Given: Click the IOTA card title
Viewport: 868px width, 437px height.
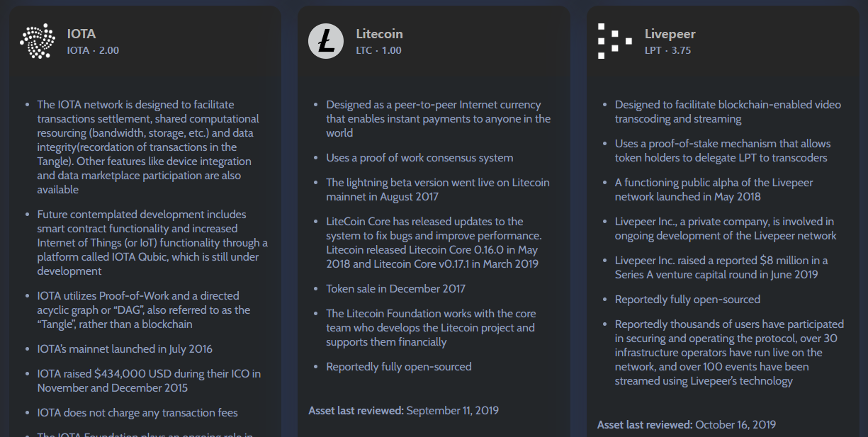Looking at the screenshot, I should (x=81, y=34).
